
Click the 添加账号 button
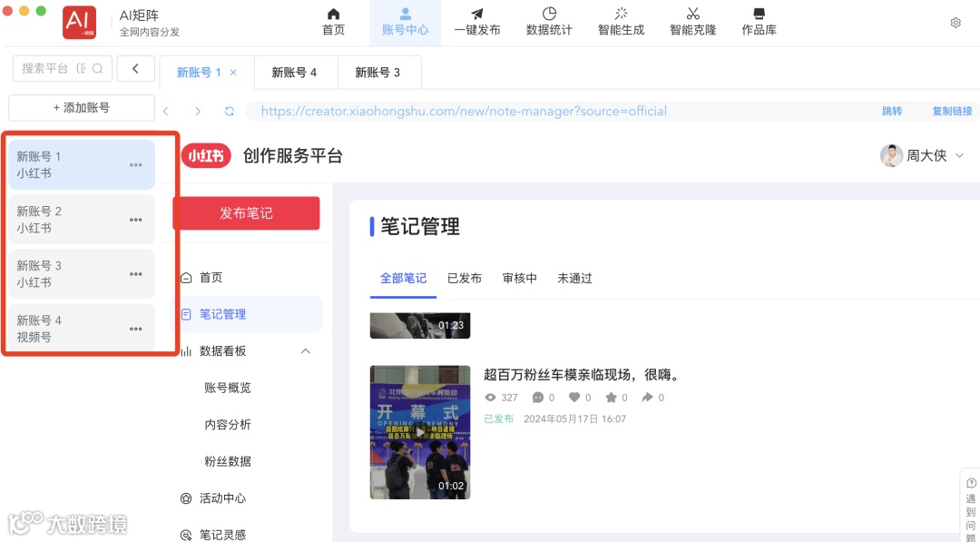pos(82,107)
